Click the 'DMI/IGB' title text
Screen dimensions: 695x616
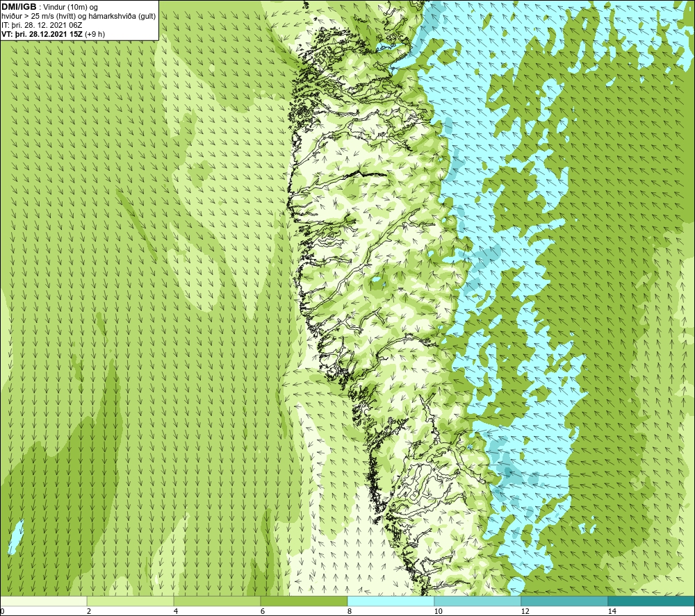19,7
